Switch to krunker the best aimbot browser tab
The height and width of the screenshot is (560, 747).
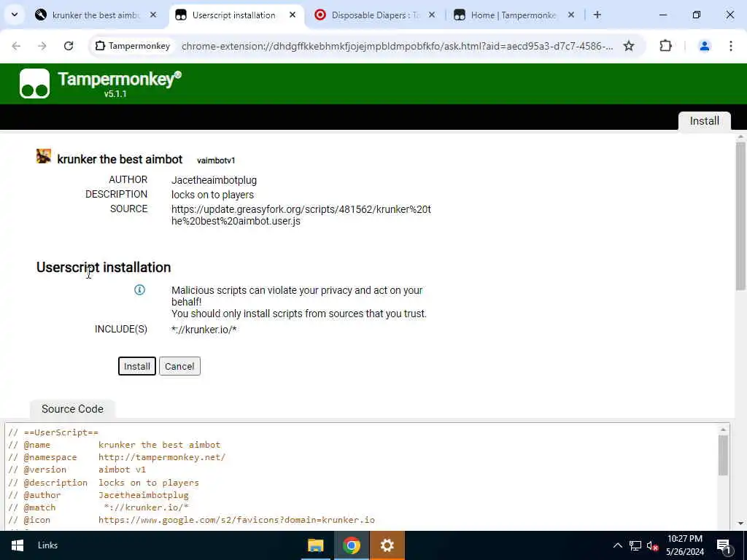click(96, 15)
